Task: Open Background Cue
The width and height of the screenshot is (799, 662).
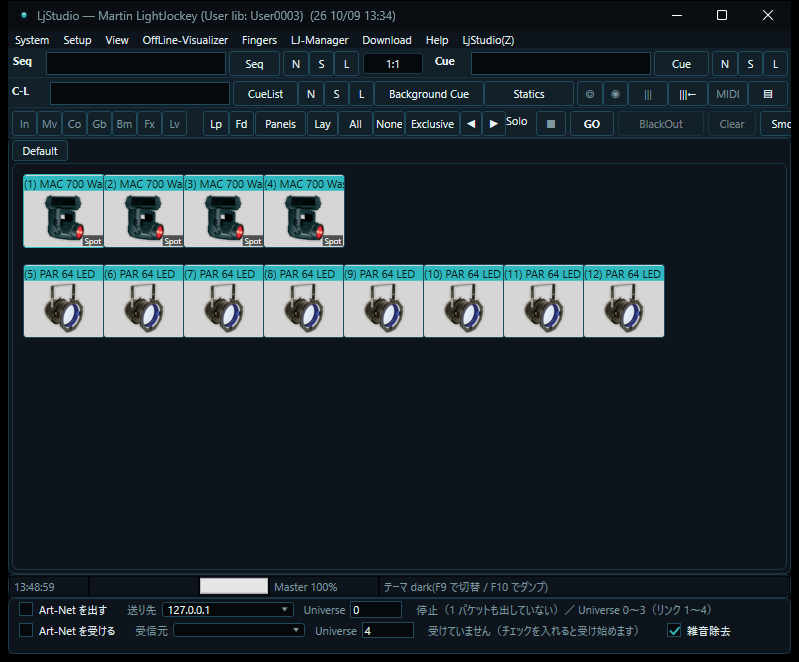Action: tap(429, 94)
